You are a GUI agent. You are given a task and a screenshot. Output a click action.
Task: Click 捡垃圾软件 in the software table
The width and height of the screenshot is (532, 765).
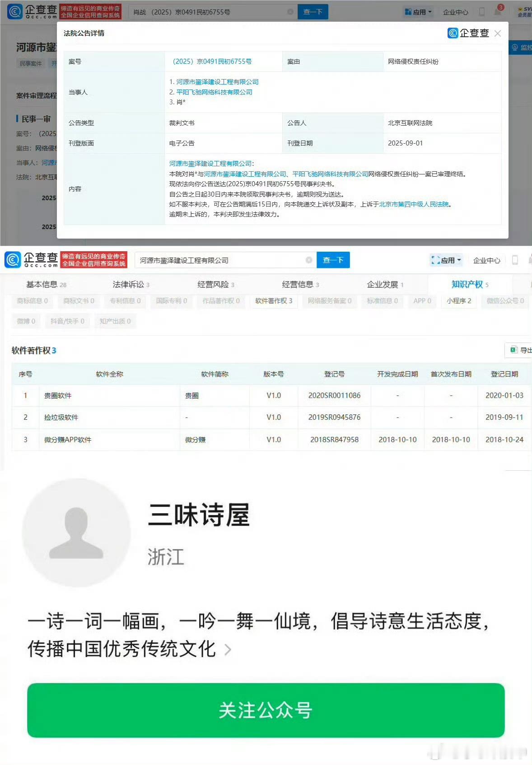[x=61, y=417]
